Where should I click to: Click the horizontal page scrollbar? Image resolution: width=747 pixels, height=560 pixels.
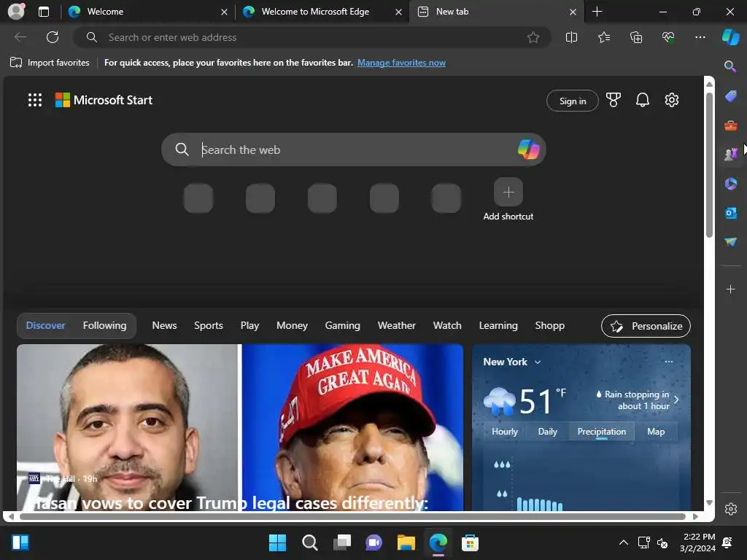tap(352, 516)
